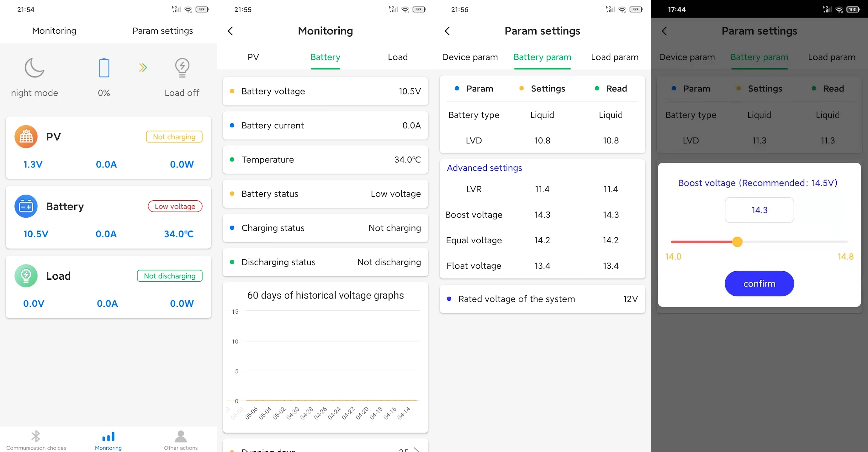Tap slider maximum label 14.8
This screenshot has width=868, height=452.
pyautogui.click(x=845, y=256)
